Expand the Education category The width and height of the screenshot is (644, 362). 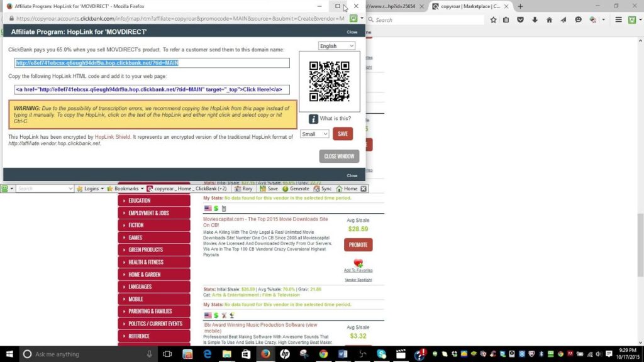click(154, 200)
